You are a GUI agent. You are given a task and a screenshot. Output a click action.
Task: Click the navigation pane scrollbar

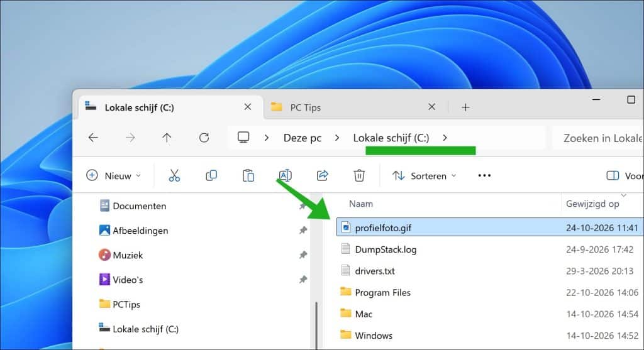316,325
